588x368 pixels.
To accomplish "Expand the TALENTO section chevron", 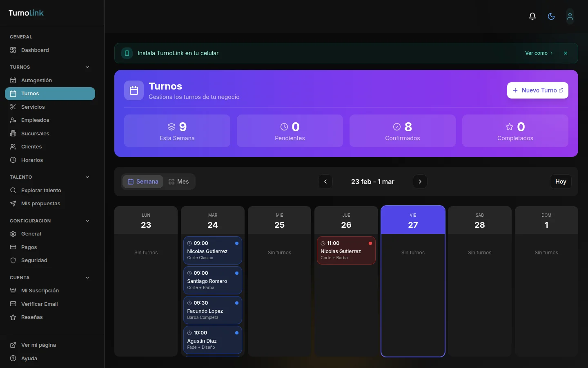I will [87, 177].
